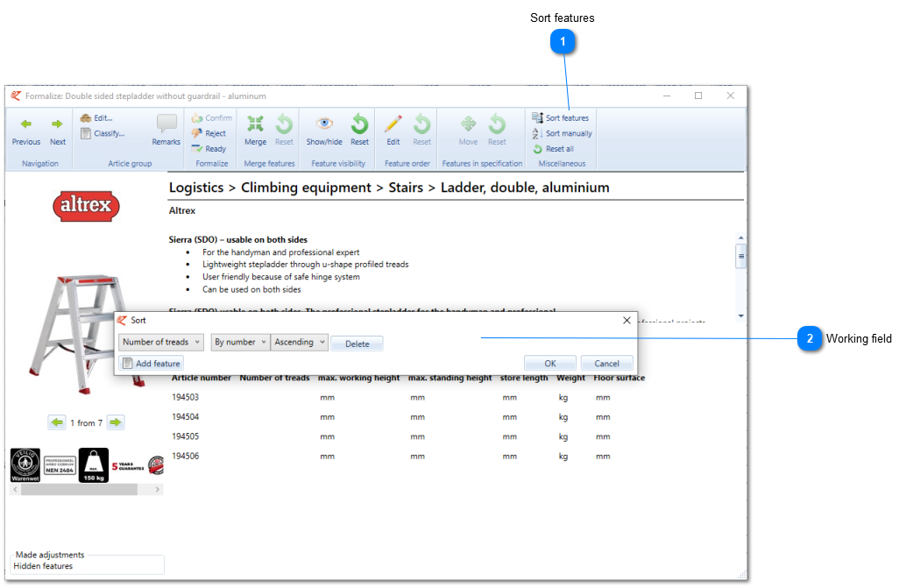The width and height of the screenshot is (906, 588).
Task: Open the Number of treads dropdown
Action: pos(161,342)
